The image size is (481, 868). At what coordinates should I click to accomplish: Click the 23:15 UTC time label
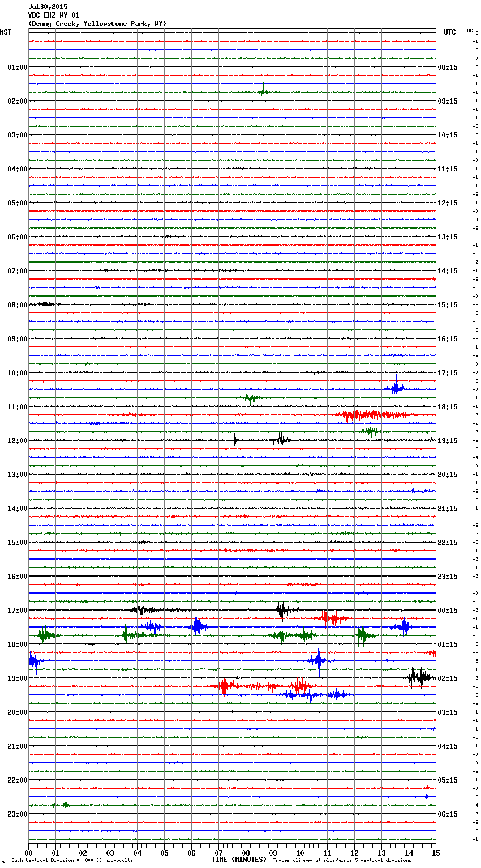[448, 577]
